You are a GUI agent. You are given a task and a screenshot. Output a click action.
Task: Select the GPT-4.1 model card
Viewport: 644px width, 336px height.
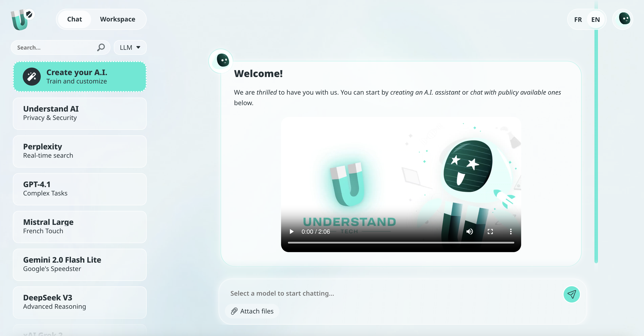pos(80,189)
